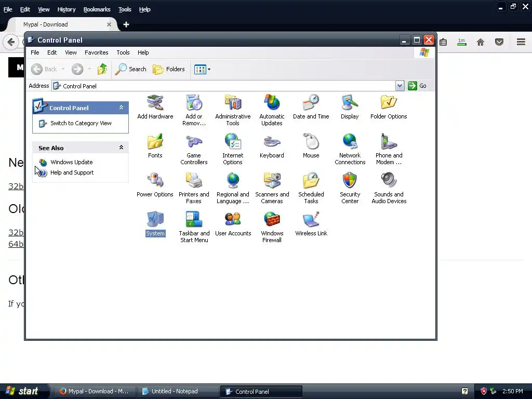The width and height of the screenshot is (532, 399).
Task: Collapse the Control Panel task pane
Action: coord(121,108)
